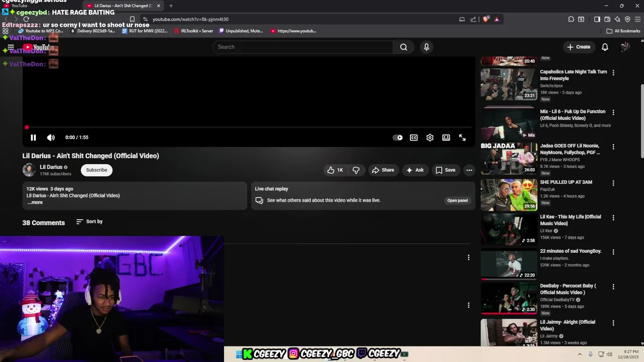Open the Brave Rewards triangle icon
The image size is (644, 362).
[x=497, y=19]
